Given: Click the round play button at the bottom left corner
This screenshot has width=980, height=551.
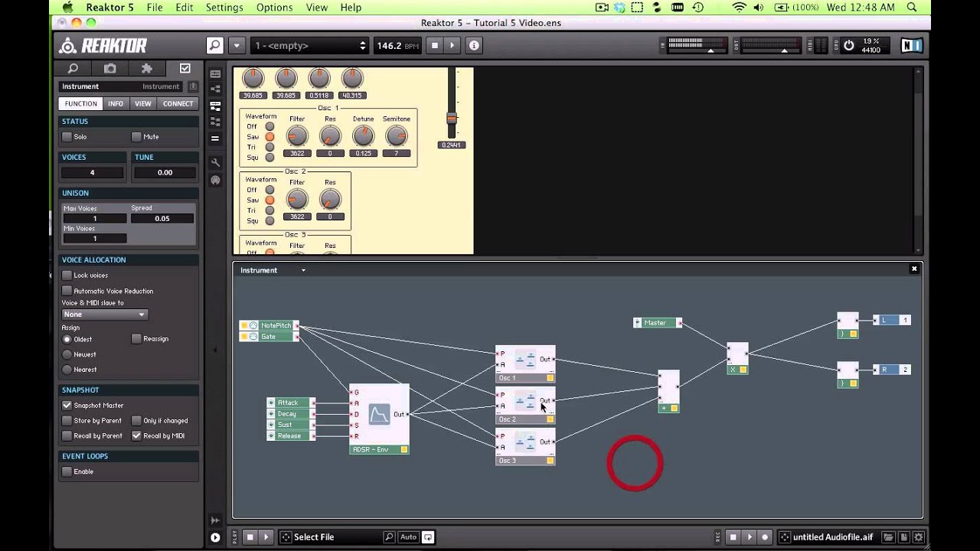Looking at the screenshot, I should click(215, 537).
